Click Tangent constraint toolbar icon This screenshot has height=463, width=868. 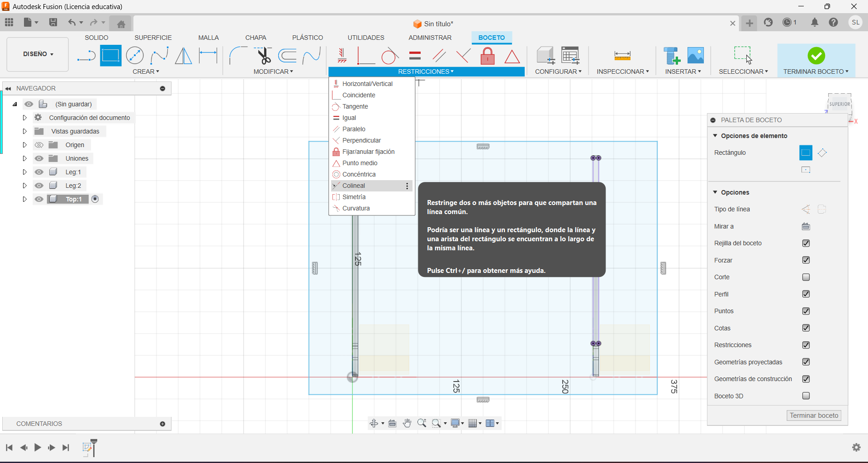(390, 56)
